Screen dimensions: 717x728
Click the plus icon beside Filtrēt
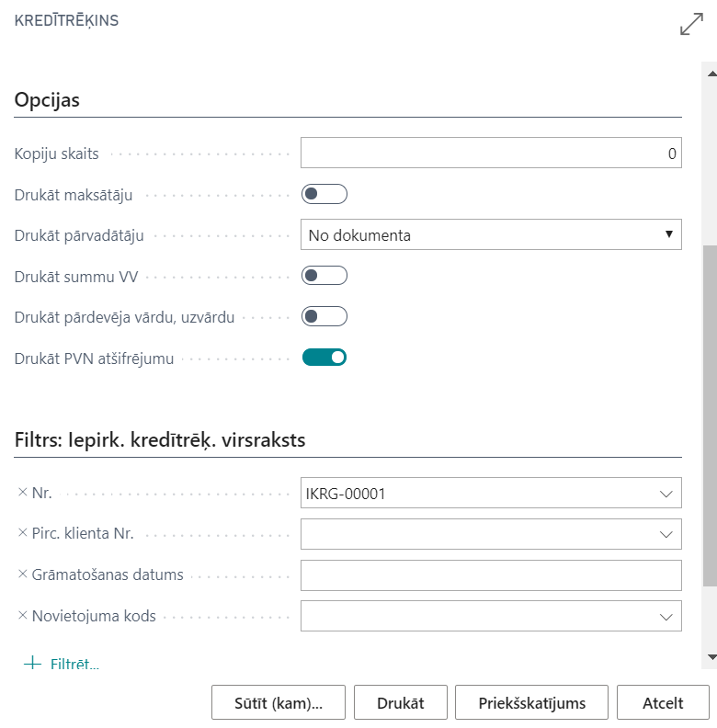click(x=32, y=663)
